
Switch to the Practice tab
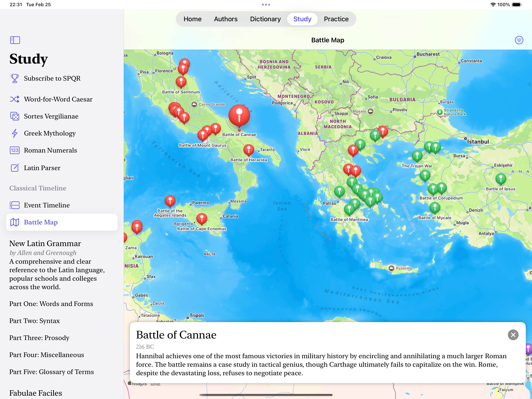[336, 19]
